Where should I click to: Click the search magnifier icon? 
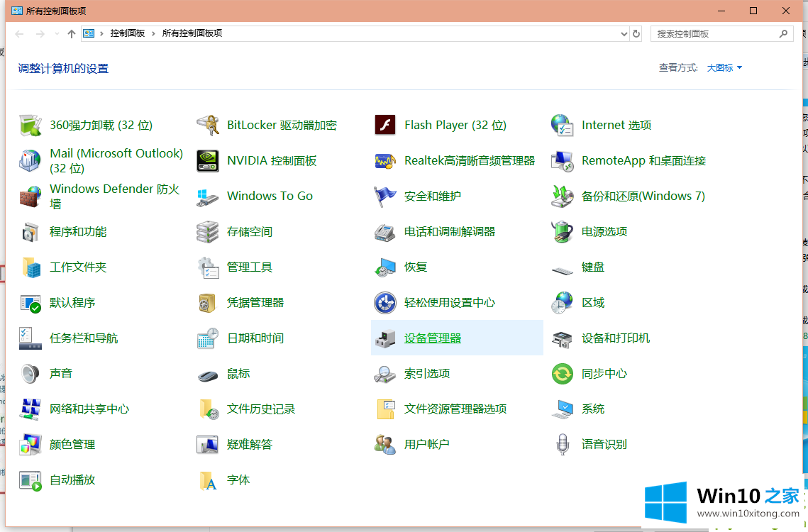coord(783,33)
